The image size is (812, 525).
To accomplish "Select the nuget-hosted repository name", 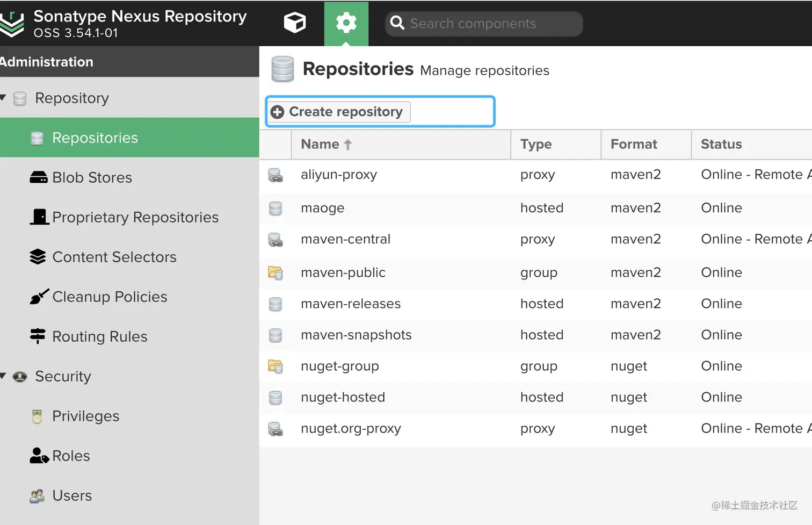I will tap(343, 397).
